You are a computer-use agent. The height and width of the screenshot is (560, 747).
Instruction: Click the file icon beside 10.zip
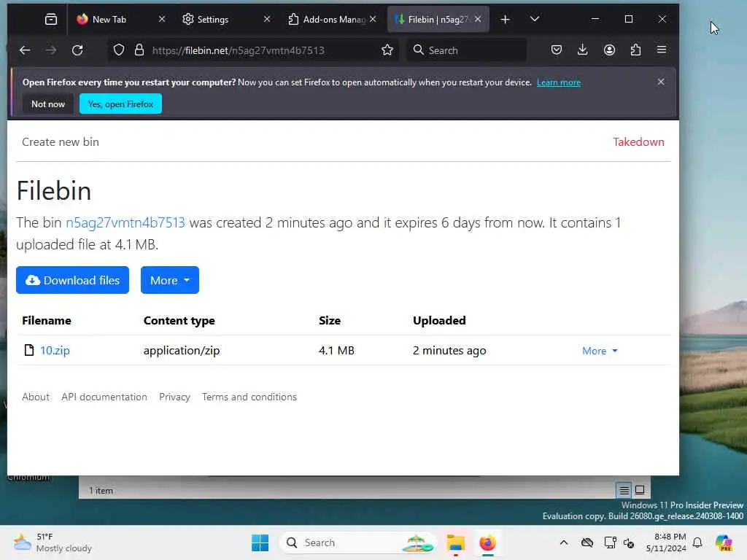pyautogui.click(x=29, y=351)
